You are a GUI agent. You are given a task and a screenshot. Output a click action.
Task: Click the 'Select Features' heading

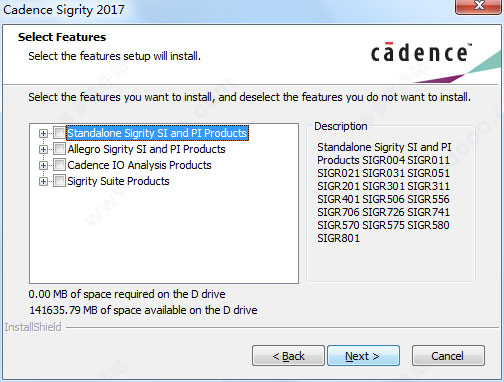(x=62, y=37)
